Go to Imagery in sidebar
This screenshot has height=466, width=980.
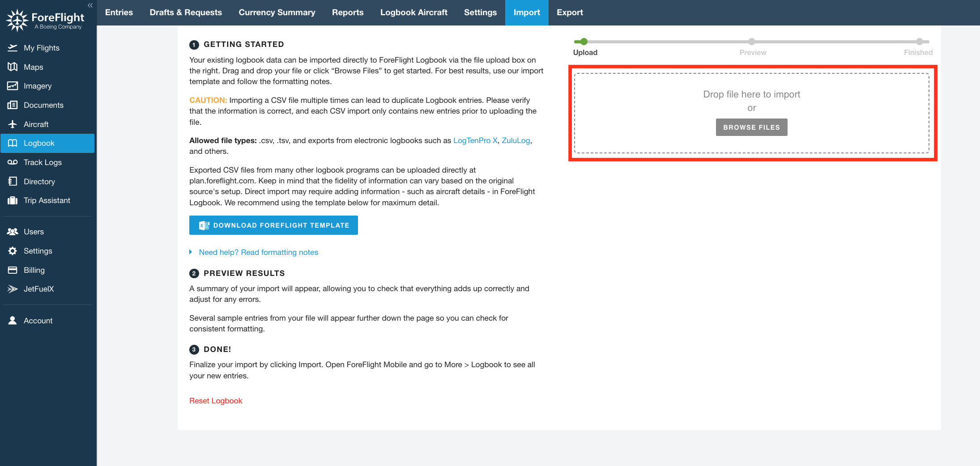coord(47,86)
